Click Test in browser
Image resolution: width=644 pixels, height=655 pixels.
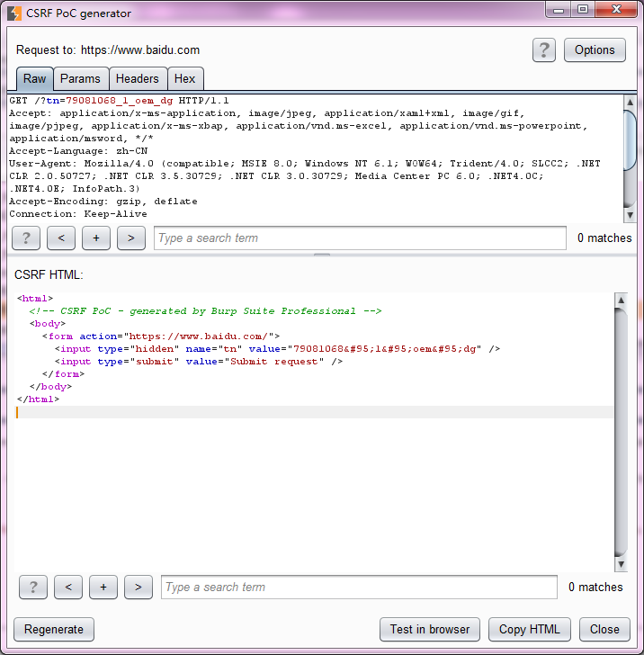coord(430,630)
